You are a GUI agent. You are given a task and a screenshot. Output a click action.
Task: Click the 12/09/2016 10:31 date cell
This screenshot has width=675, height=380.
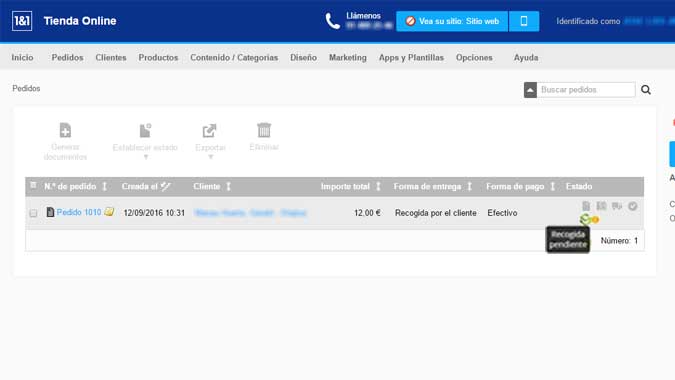tap(154, 213)
